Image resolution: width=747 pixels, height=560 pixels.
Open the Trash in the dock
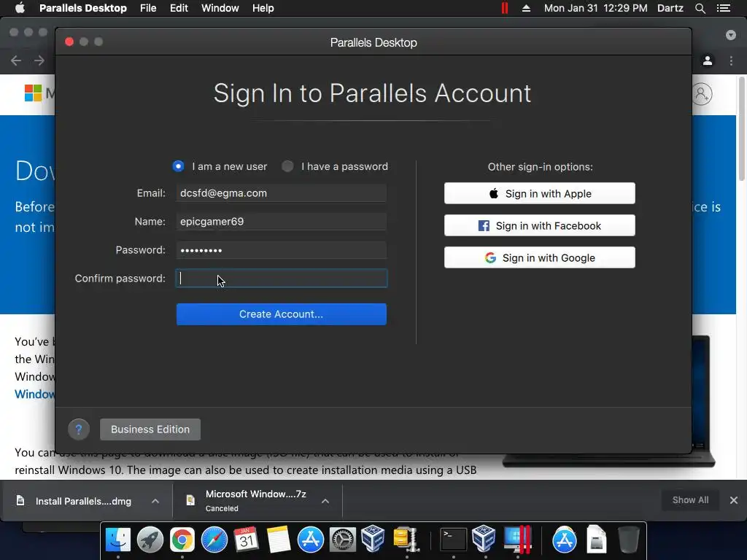point(628,540)
